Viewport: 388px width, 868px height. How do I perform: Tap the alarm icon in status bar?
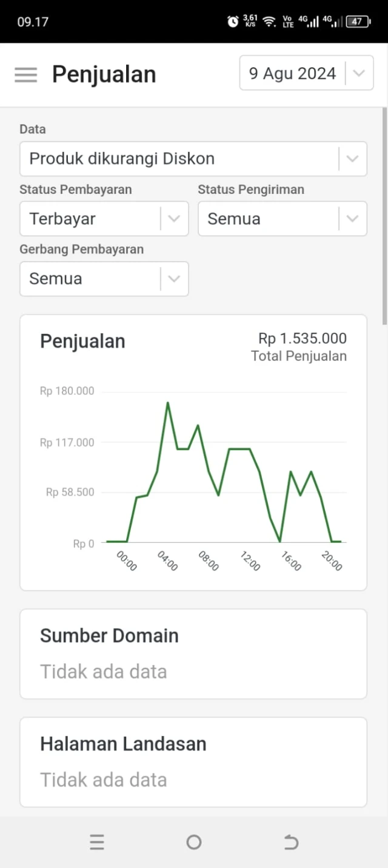click(x=233, y=22)
